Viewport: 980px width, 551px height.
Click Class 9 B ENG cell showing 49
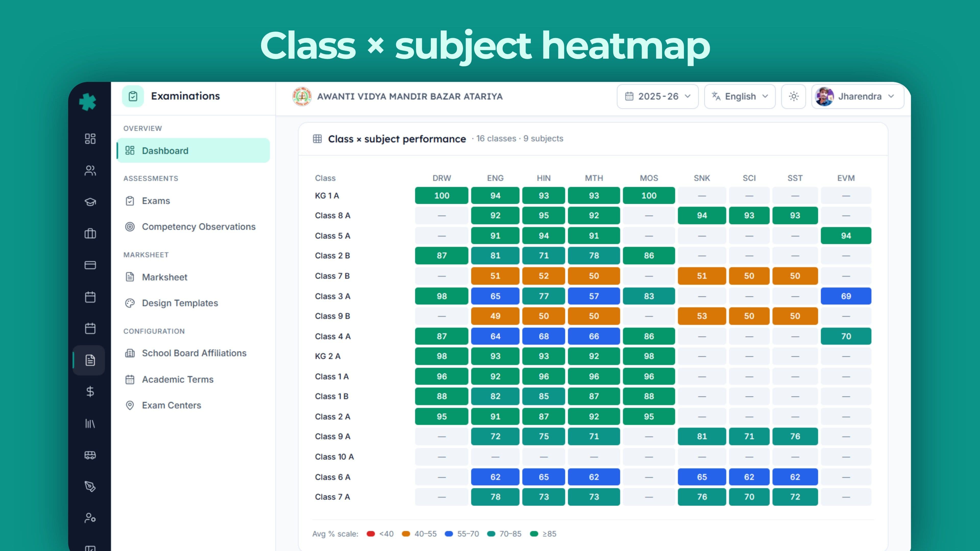(x=495, y=316)
